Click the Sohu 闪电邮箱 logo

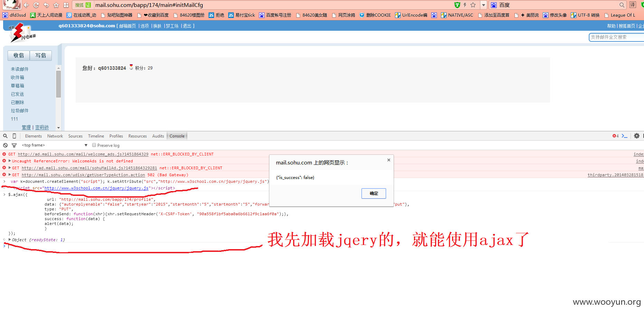pyautogui.click(x=22, y=33)
